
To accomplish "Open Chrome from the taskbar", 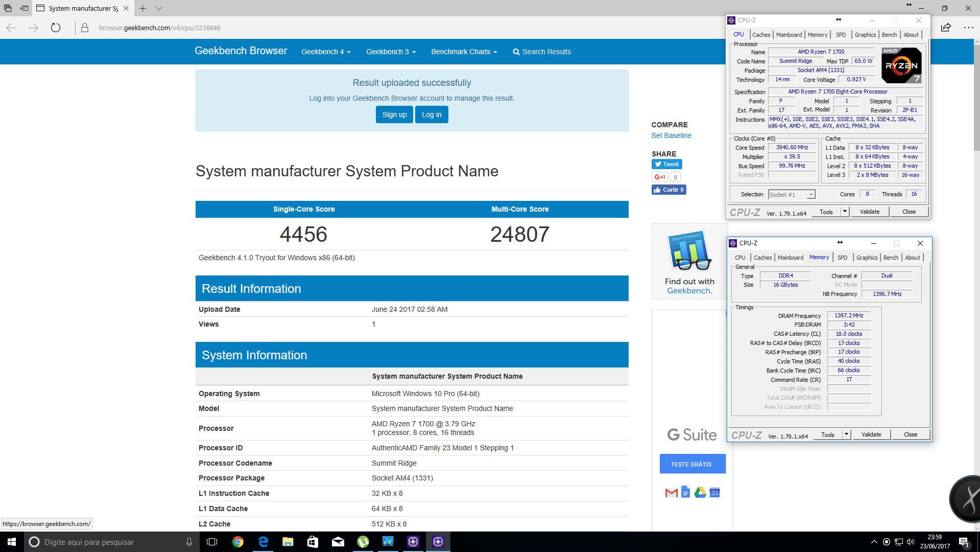I will coord(238,542).
